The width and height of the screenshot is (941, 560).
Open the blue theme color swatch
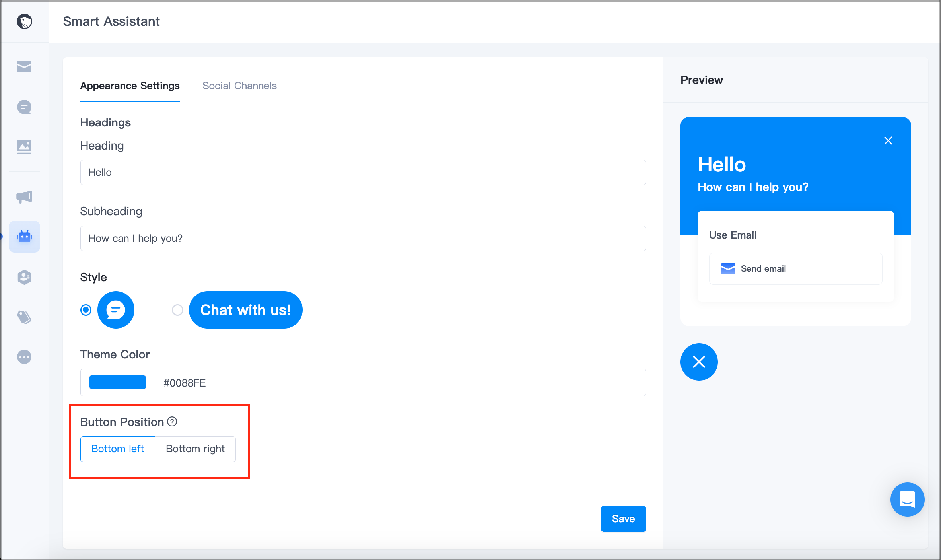click(x=118, y=382)
